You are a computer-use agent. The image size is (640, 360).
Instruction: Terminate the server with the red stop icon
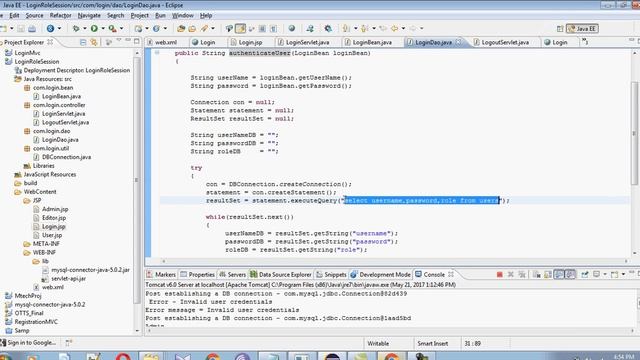tap(500, 275)
